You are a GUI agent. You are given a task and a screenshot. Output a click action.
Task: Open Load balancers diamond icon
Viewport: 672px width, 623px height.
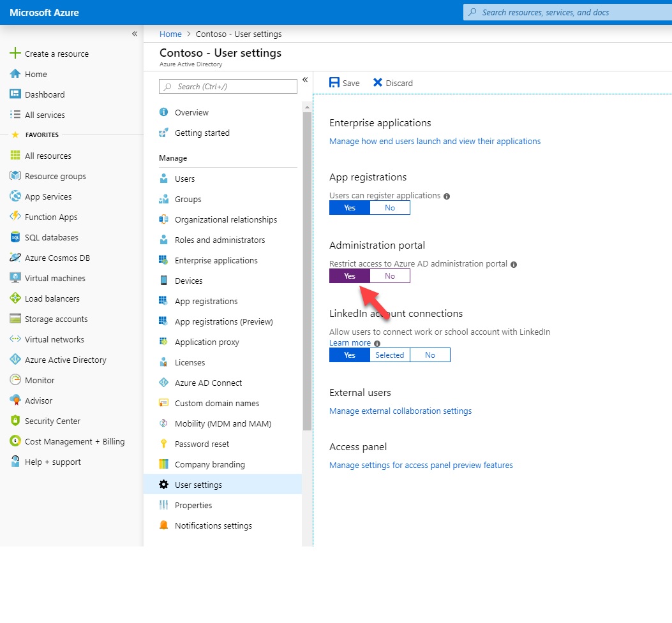[15, 298]
